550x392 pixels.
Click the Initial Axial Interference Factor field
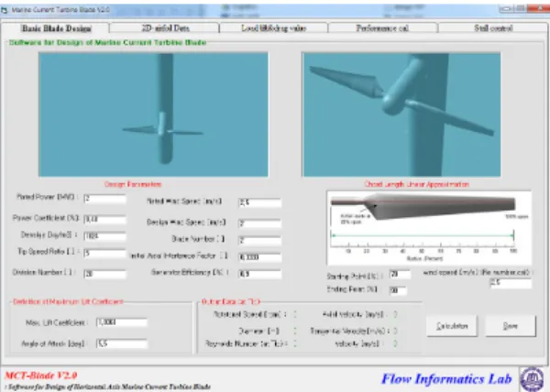[259, 257]
